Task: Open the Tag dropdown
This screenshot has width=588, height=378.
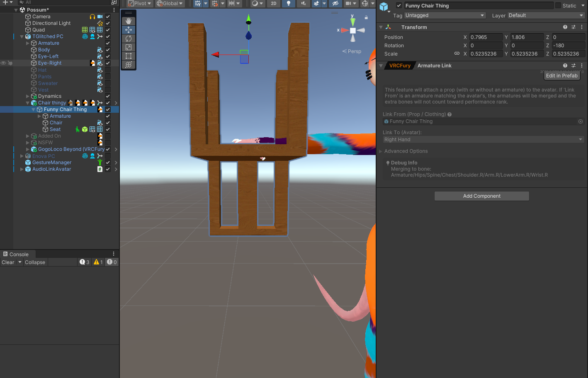Action: pos(445,15)
